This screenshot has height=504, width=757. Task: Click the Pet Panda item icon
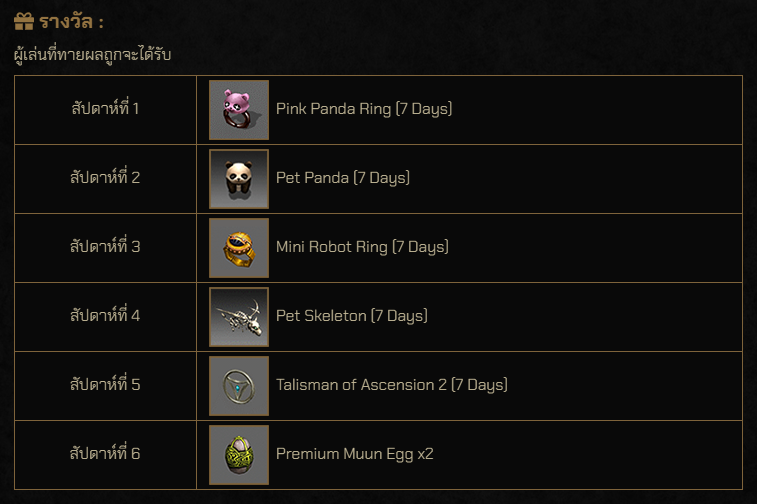pyautogui.click(x=238, y=178)
